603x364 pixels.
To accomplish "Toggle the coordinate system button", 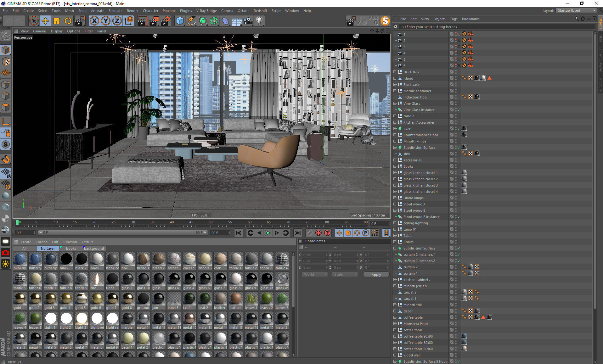I will click(128, 21).
